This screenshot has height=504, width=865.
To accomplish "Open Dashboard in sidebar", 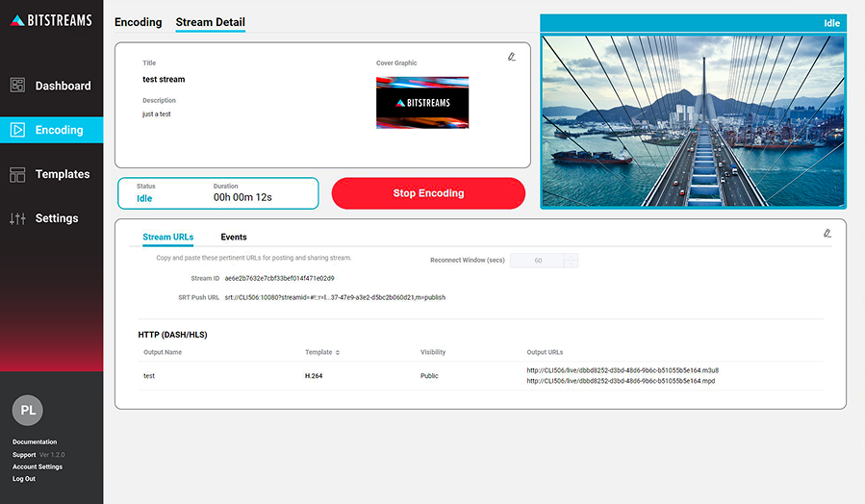I will coord(51,86).
